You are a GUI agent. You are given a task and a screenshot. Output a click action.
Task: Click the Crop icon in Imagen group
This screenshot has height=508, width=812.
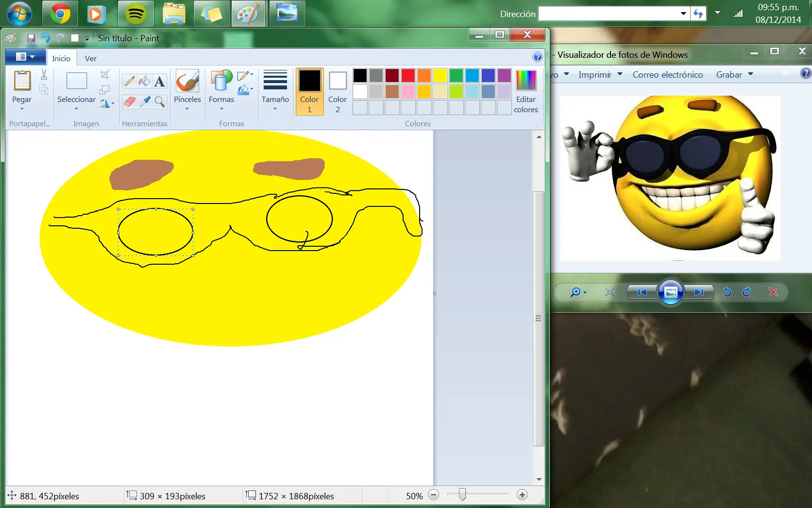tap(105, 75)
